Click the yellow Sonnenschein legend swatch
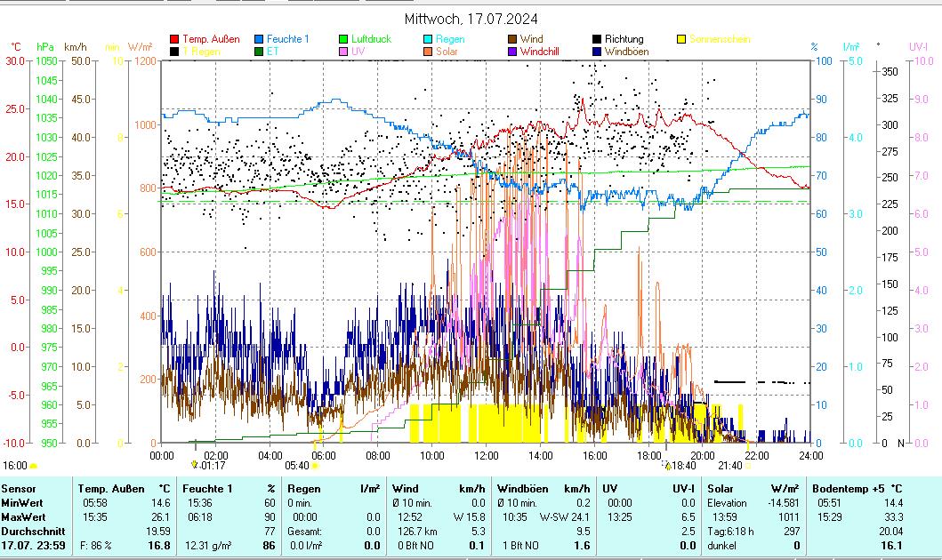The width and height of the screenshot is (942, 560). click(681, 39)
